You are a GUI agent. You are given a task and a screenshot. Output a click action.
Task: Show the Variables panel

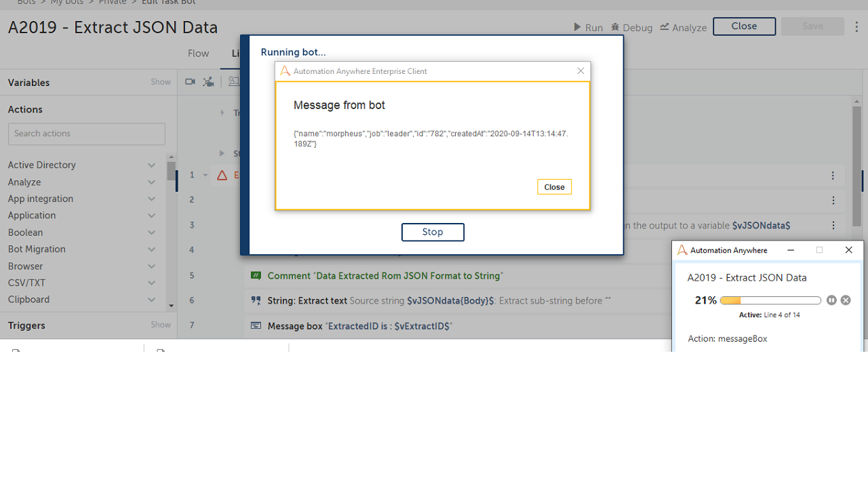pyautogui.click(x=161, y=82)
